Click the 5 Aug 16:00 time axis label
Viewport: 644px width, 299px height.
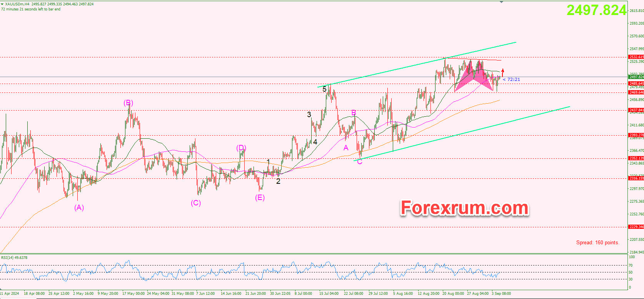click(403, 294)
